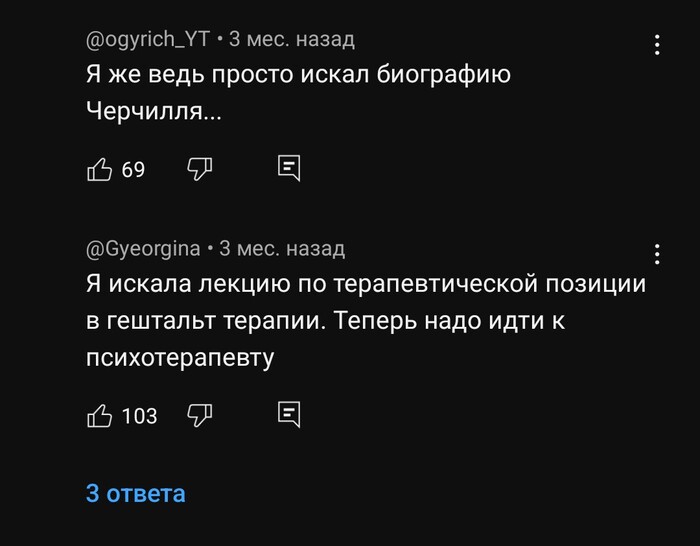This screenshot has height=546, width=700.
Task: Like the comment by @ogyrich_YT
Action: coord(99,170)
